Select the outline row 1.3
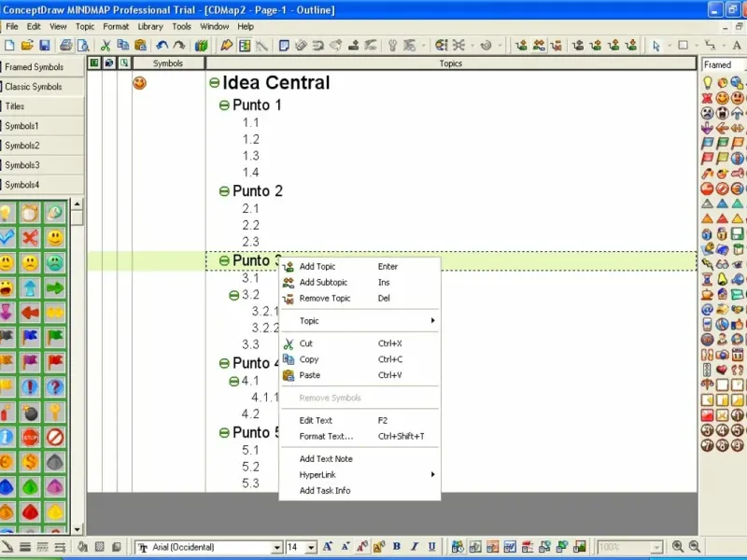The width and height of the screenshot is (747, 560). pyautogui.click(x=250, y=156)
